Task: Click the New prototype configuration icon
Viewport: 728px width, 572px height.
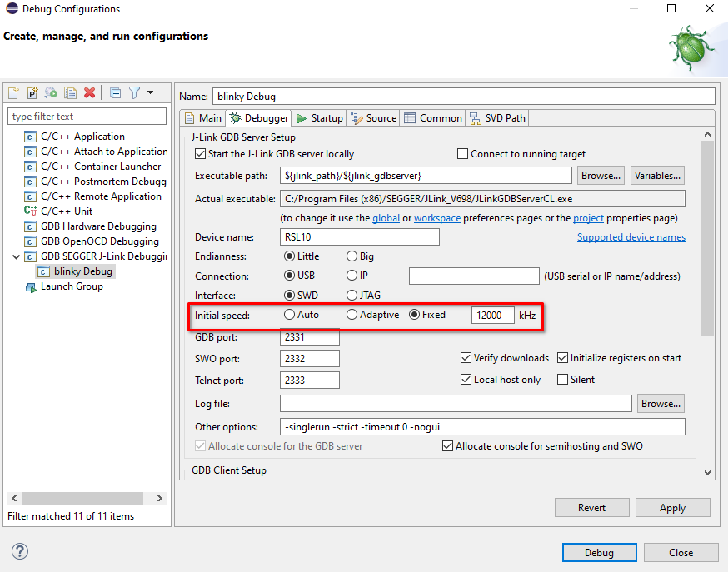Action: 32,92
